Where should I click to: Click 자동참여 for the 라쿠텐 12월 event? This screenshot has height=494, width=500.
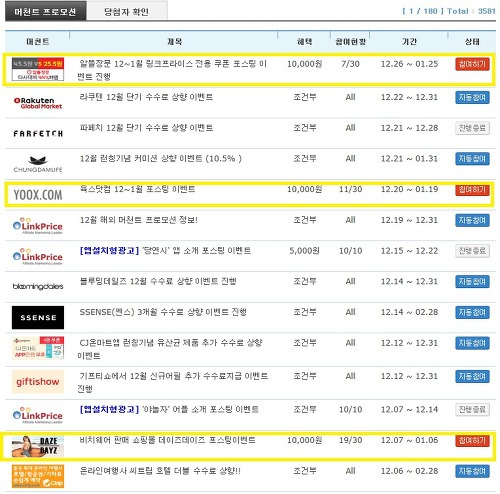[x=472, y=97]
